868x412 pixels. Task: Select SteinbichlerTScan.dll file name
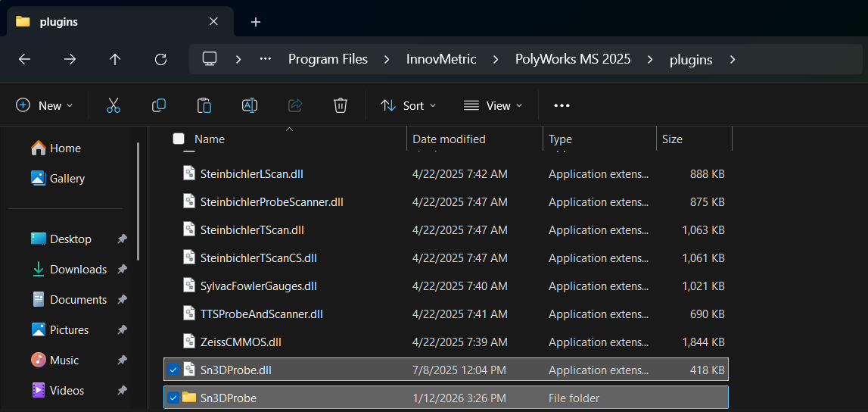click(x=252, y=229)
